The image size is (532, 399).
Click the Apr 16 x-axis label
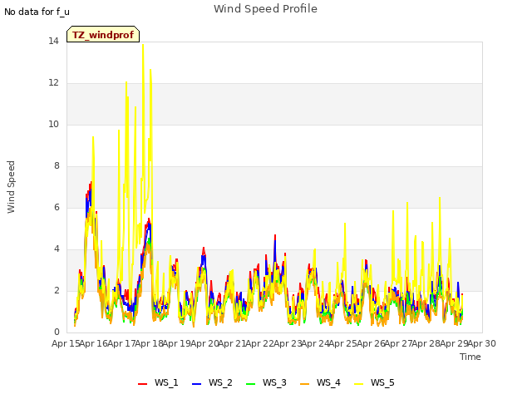tap(94, 343)
